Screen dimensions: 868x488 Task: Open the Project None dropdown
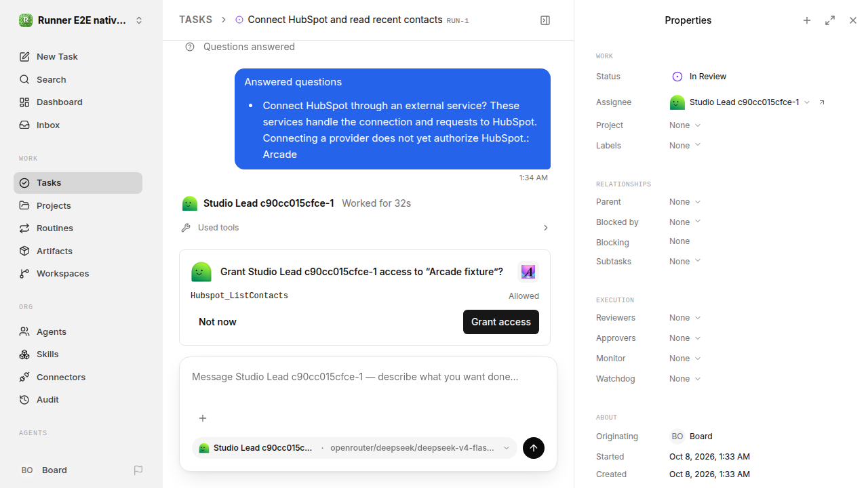tap(685, 125)
